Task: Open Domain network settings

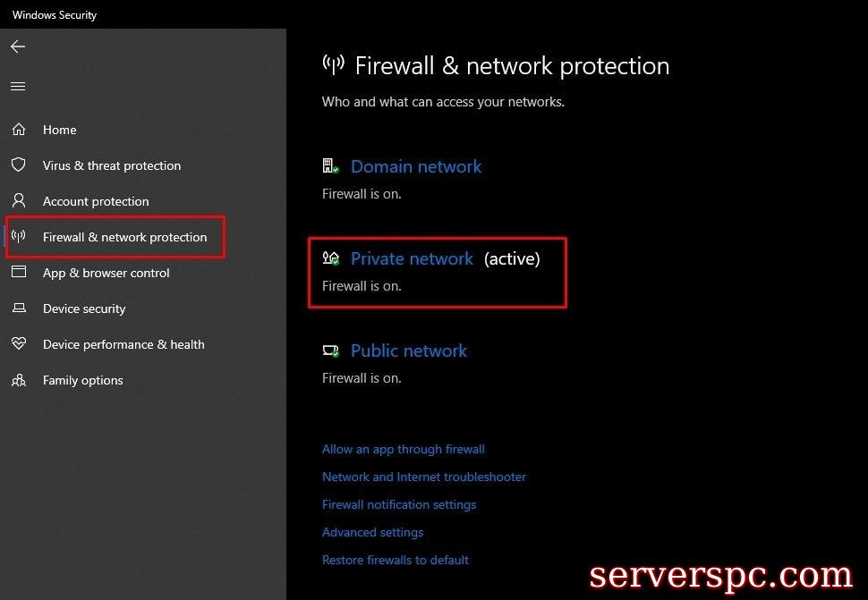Action: point(416,166)
